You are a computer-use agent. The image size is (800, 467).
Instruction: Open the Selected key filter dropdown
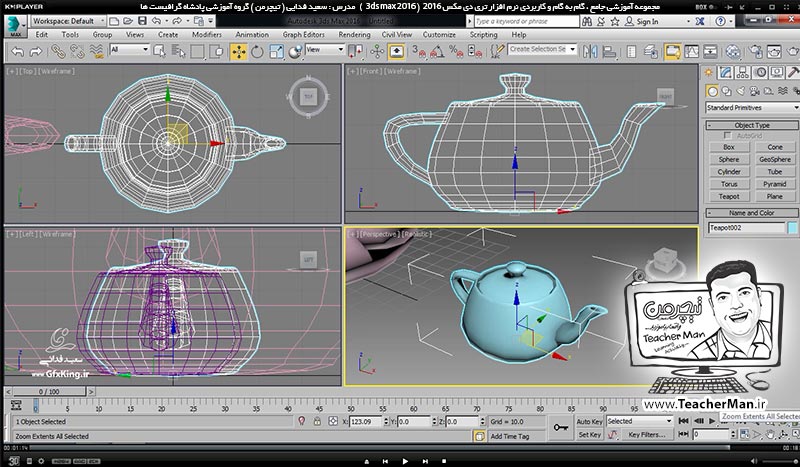click(x=639, y=421)
